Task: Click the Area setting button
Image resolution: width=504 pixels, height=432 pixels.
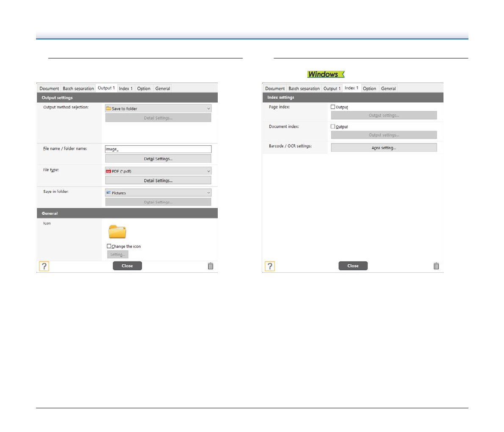Action: coord(384,148)
